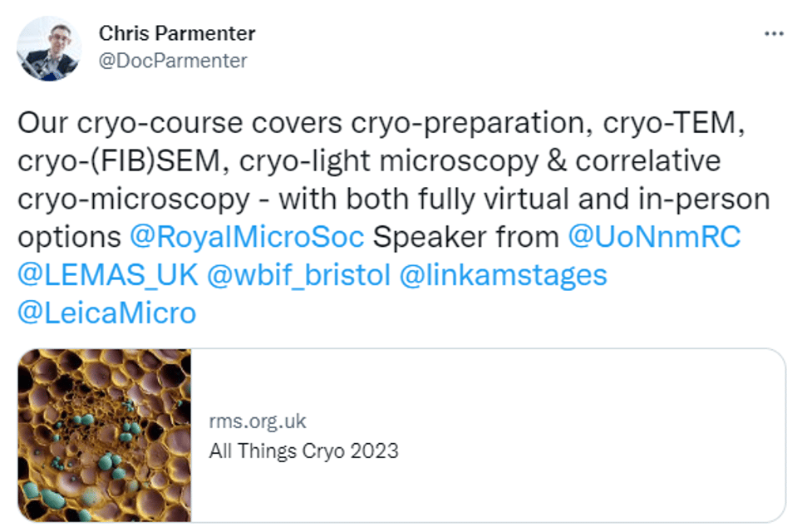Select the @LEMAS_UK mention
Image resolution: width=802 pixels, height=532 pixels.
(x=107, y=275)
